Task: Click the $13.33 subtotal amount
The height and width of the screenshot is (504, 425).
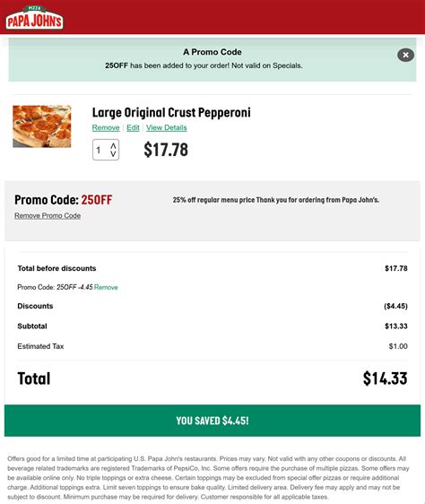Action: tap(396, 326)
